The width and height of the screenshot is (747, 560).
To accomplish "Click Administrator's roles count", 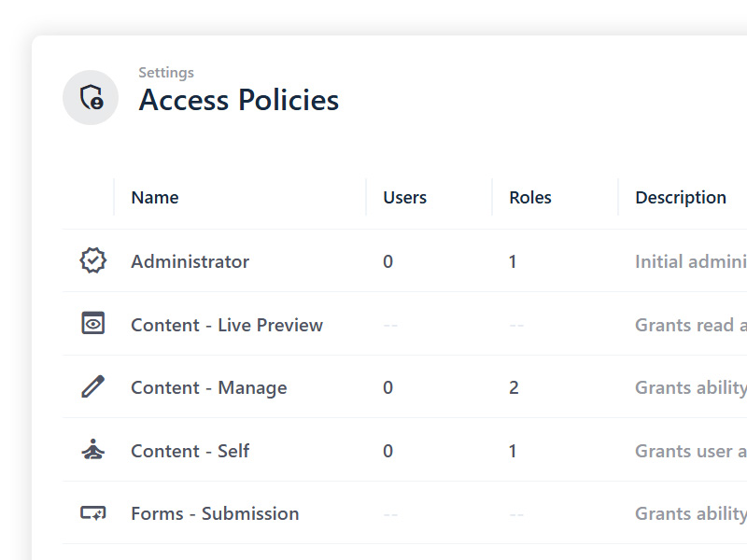I will tap(513, 262).
